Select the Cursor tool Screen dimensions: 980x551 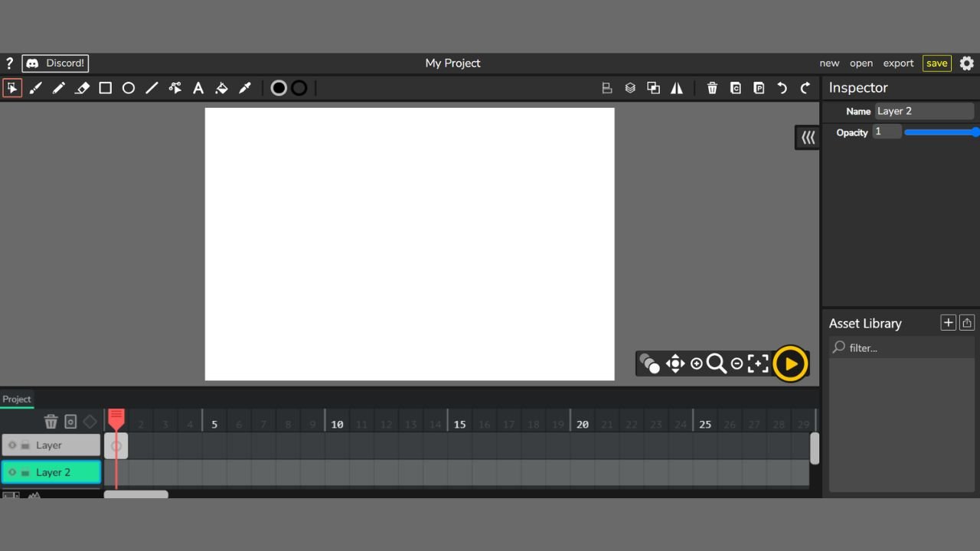[12, 88]
